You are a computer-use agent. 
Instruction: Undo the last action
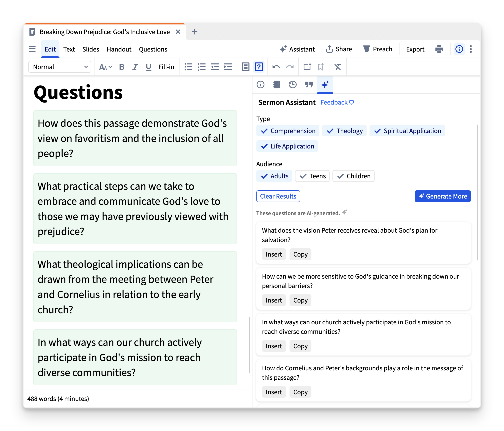[276, 67]
